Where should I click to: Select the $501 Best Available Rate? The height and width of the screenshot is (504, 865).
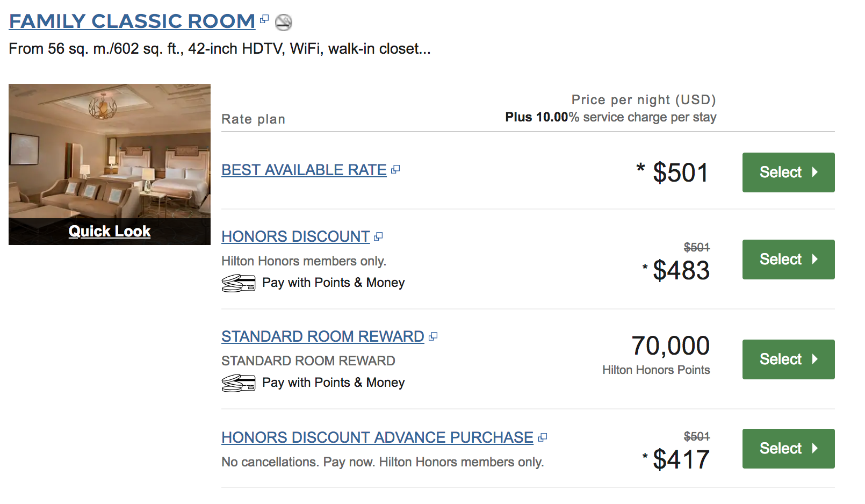pyautogui.click(x=788, y=172)
